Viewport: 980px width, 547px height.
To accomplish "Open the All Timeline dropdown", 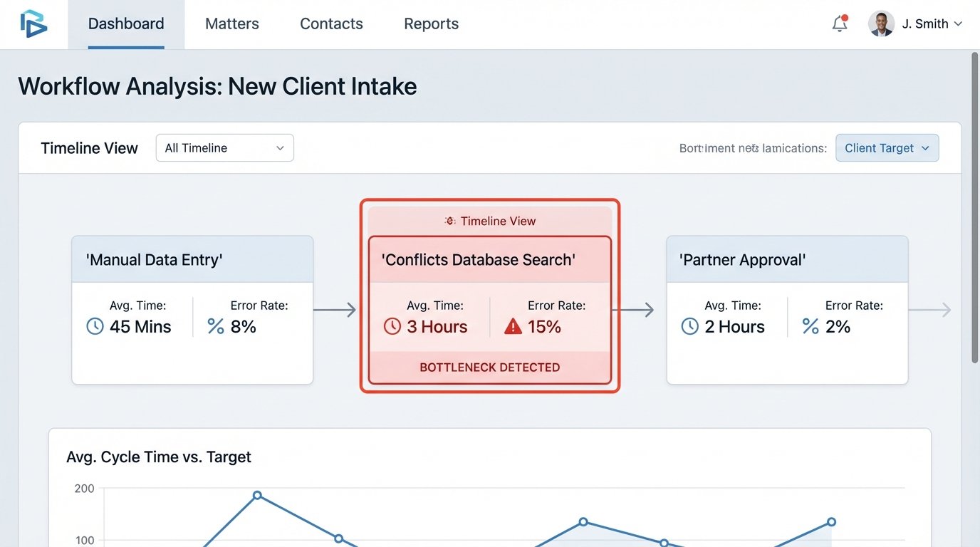I will (x=224, y=148).
